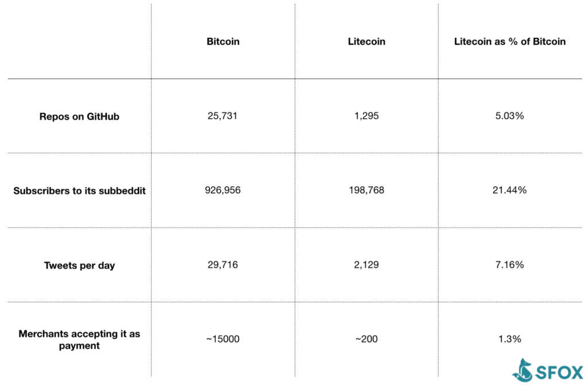Select the Bitcoin column header

223,41
